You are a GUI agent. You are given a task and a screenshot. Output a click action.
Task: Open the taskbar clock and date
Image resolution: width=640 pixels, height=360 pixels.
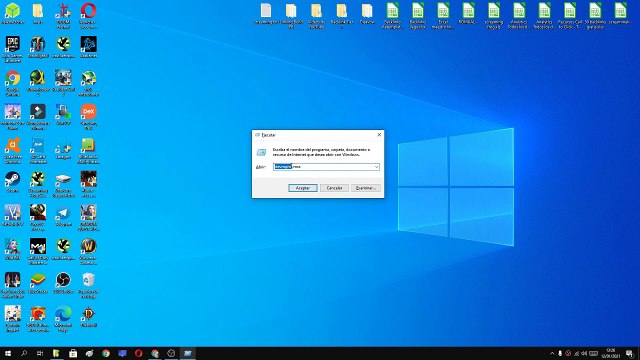[x=611, y=353]
